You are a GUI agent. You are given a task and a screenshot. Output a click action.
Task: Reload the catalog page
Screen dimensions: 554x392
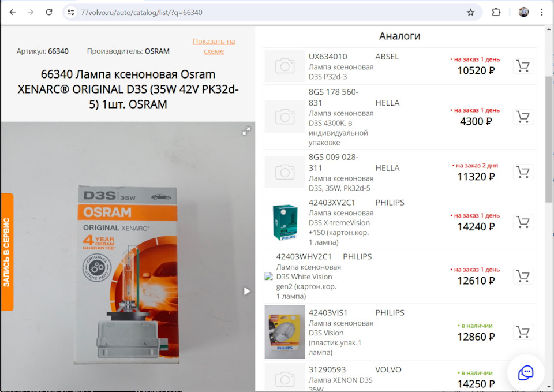tap(48, 12)
